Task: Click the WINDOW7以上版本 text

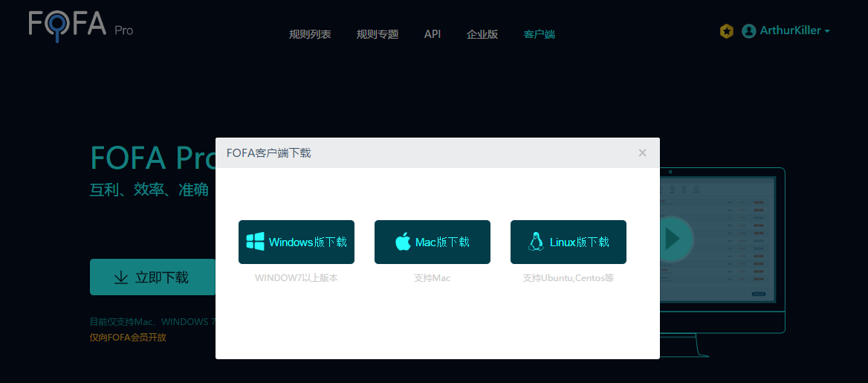Action: coord(297,277)
